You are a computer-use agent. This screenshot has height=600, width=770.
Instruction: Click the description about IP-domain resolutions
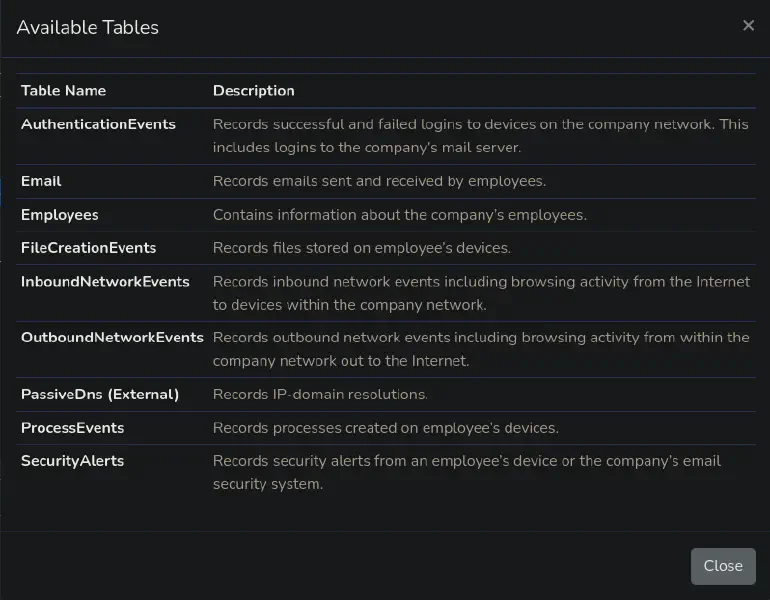(x=320, y=395)
